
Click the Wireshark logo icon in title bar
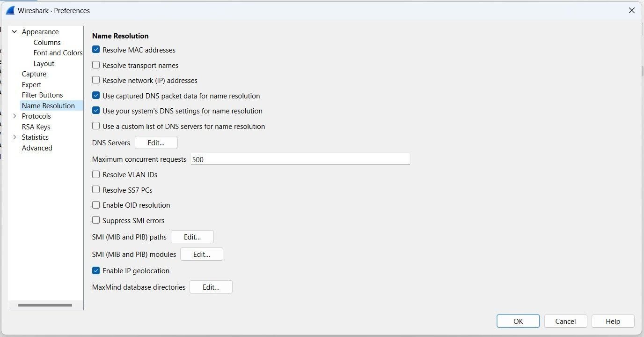[9, 10]
